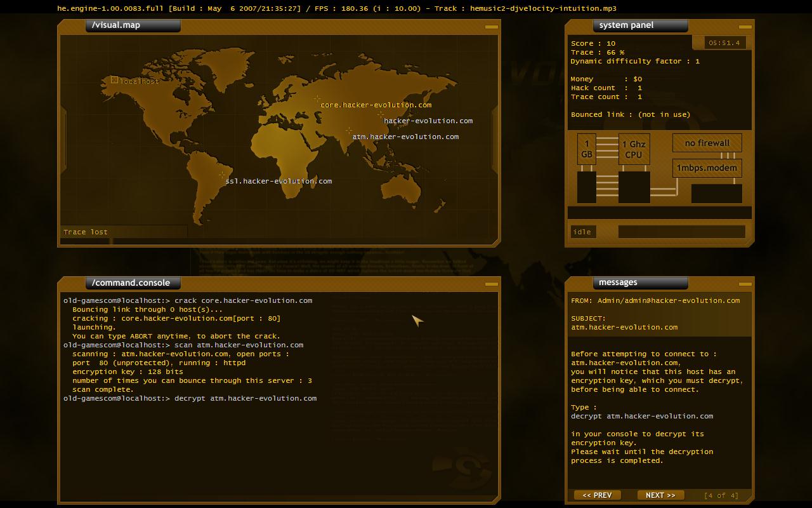
Task: Select core.hacker-evolution.com server marker
Action: tap(317, 98)
